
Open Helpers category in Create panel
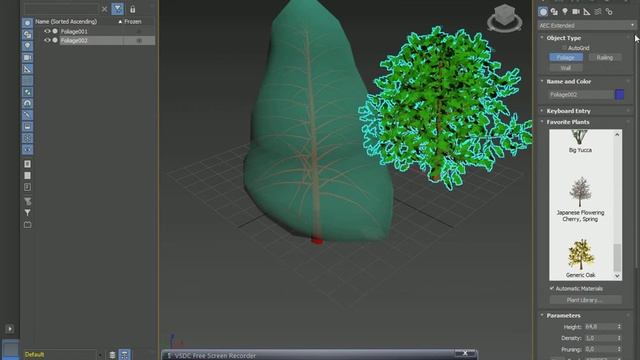point(587,12)
